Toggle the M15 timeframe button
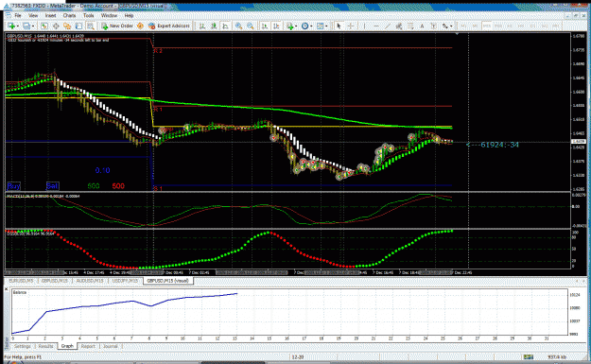This screenshot has height=364, width=591. [487, 26]
